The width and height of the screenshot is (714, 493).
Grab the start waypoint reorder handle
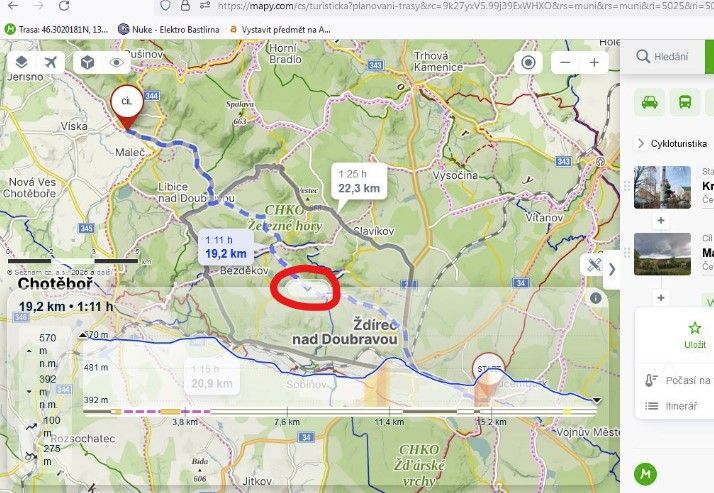[x=627, y=186]
